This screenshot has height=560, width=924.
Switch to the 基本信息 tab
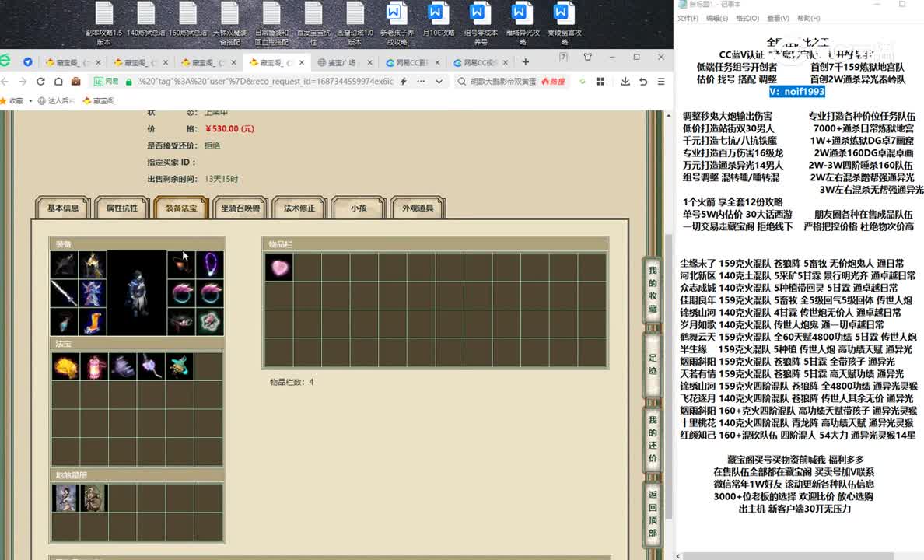tap(63, 208)
